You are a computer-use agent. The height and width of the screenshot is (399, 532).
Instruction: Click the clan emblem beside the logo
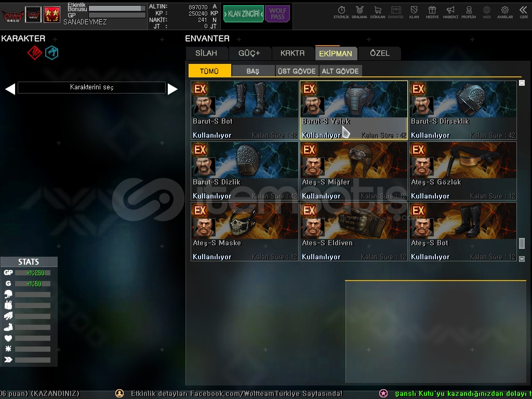[x=33, y=15]
